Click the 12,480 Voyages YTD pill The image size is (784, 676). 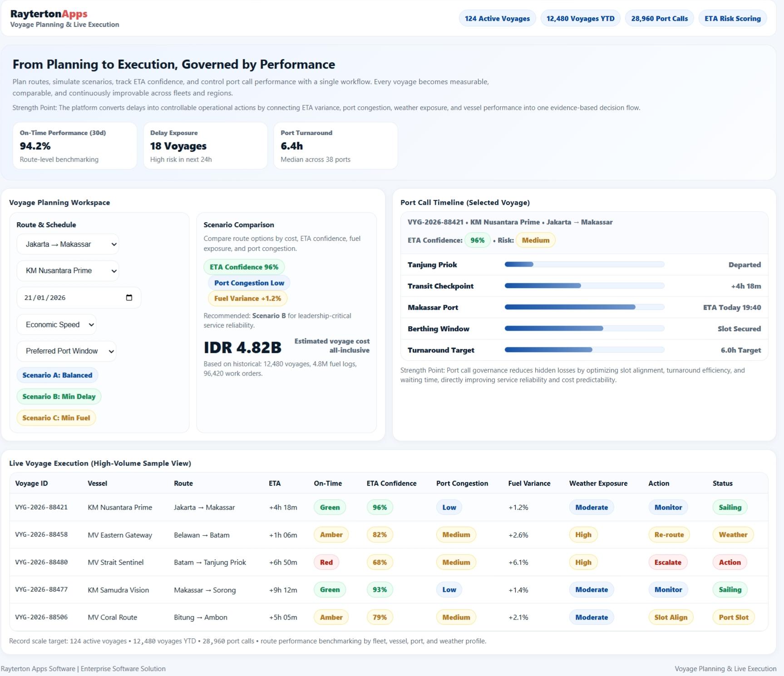click(x=580, y=19)
